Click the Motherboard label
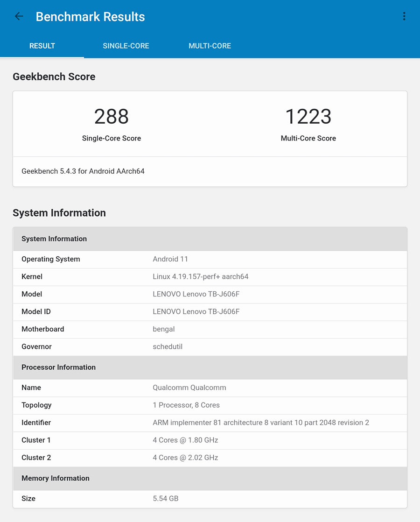This screenshot has height=522, width=420. 42,329
